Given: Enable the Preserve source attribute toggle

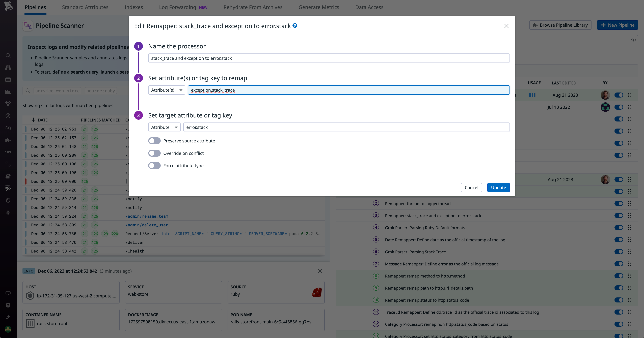Looking at the screenshot, I should pyautogui.click(x=154, y=141).
